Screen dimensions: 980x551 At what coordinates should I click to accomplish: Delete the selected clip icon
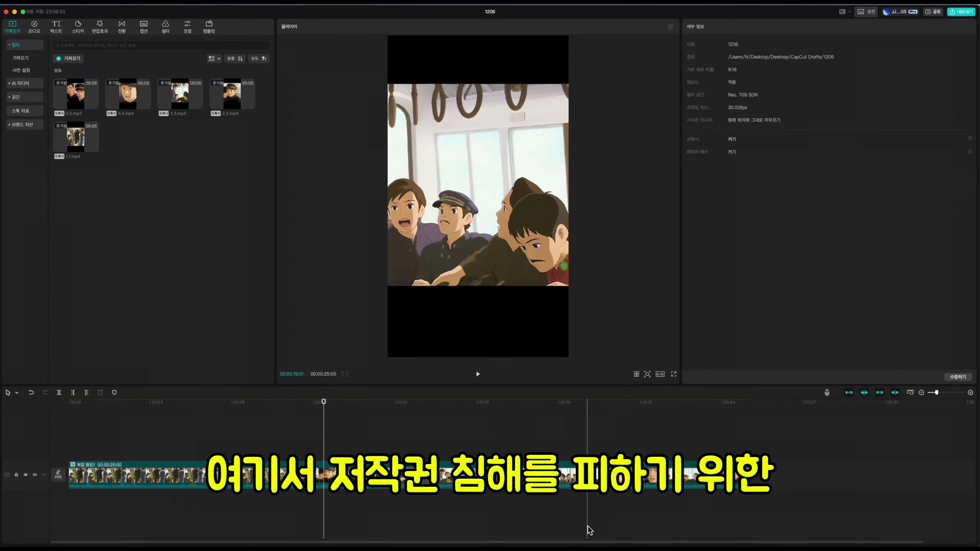(100, 393)
